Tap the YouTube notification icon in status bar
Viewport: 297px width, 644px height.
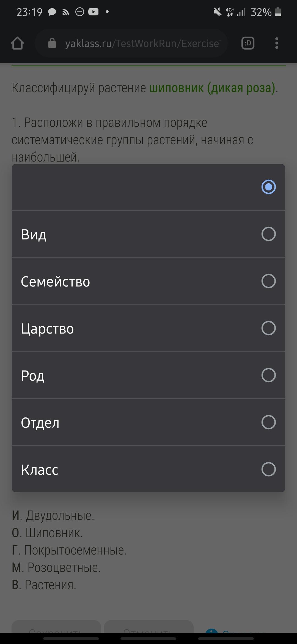93,12
